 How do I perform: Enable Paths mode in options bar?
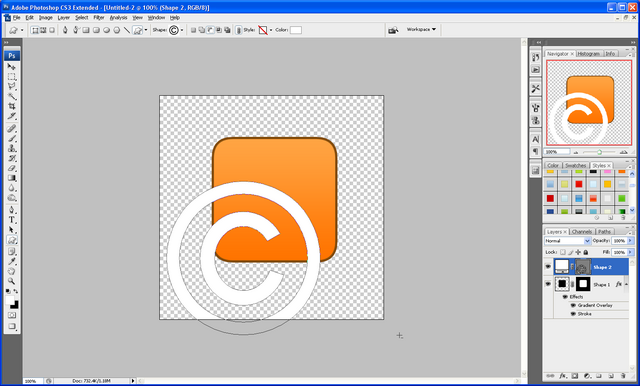tap(43, 30)
